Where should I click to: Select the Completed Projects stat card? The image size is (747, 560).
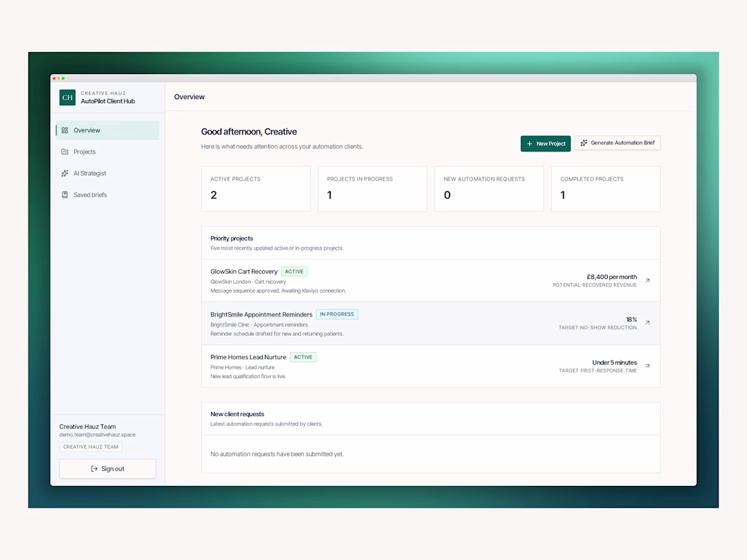point(606,189)
